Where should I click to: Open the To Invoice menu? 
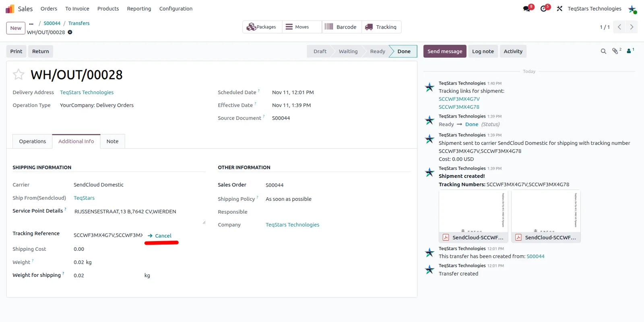pos(77,8)
